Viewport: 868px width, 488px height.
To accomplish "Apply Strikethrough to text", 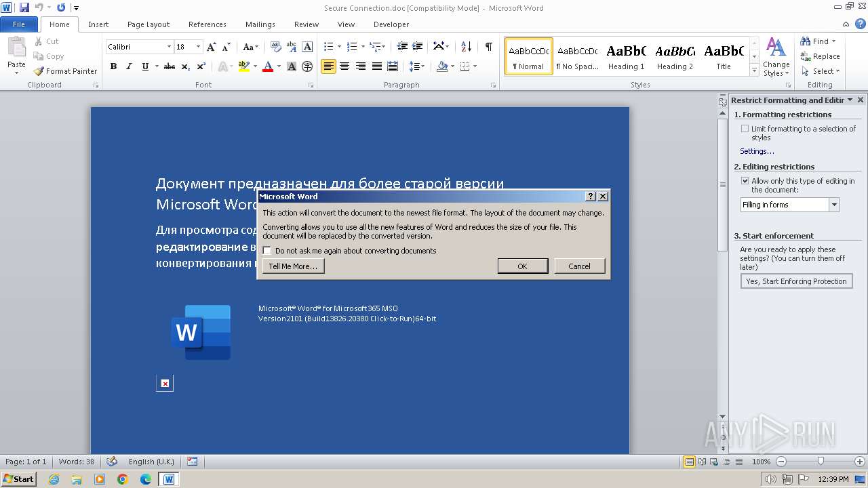I will coord(170,66).
